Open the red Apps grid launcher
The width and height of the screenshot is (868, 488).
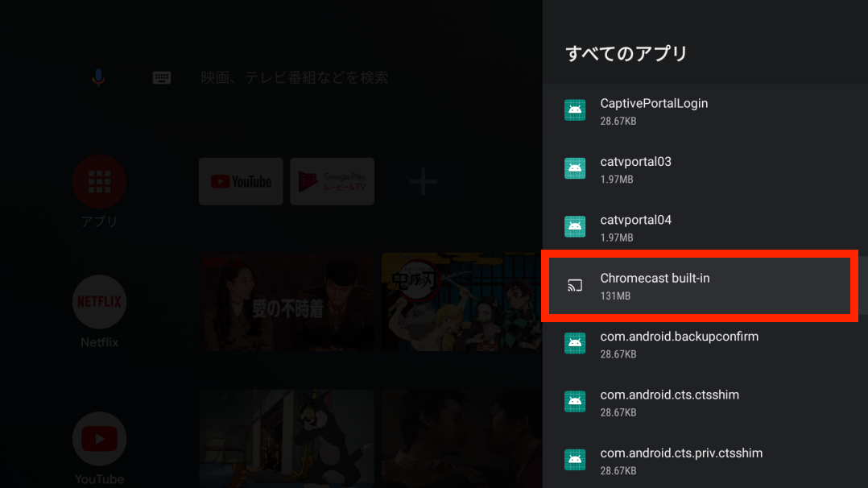(x=100, y=182)
